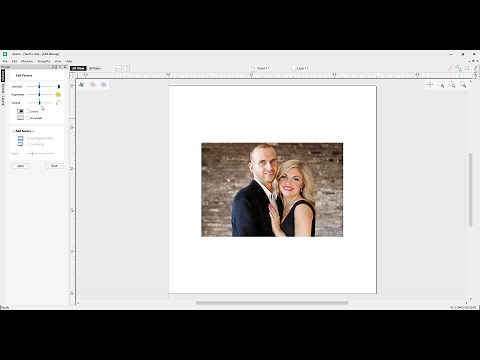
Task: Select the middle vertical side tab
Action: [x=3, y=89]
